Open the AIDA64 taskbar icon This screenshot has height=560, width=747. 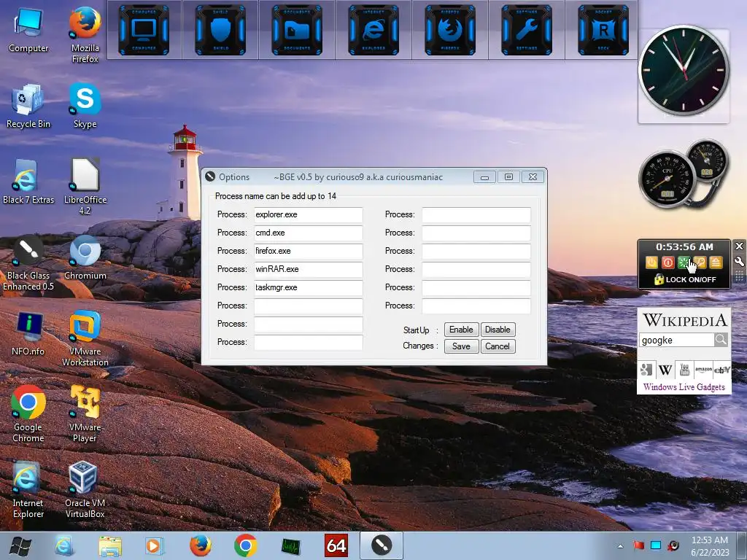pyautogui.click(x=336, y=545)
